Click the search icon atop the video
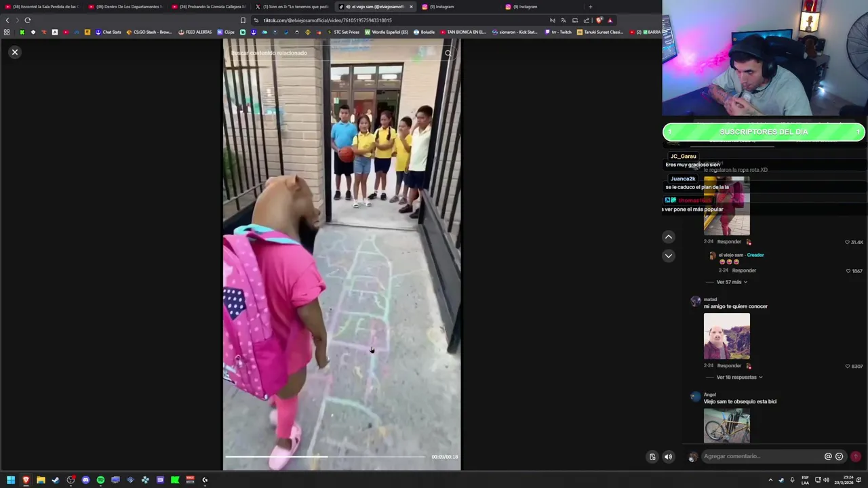 [x=448, y=53]
